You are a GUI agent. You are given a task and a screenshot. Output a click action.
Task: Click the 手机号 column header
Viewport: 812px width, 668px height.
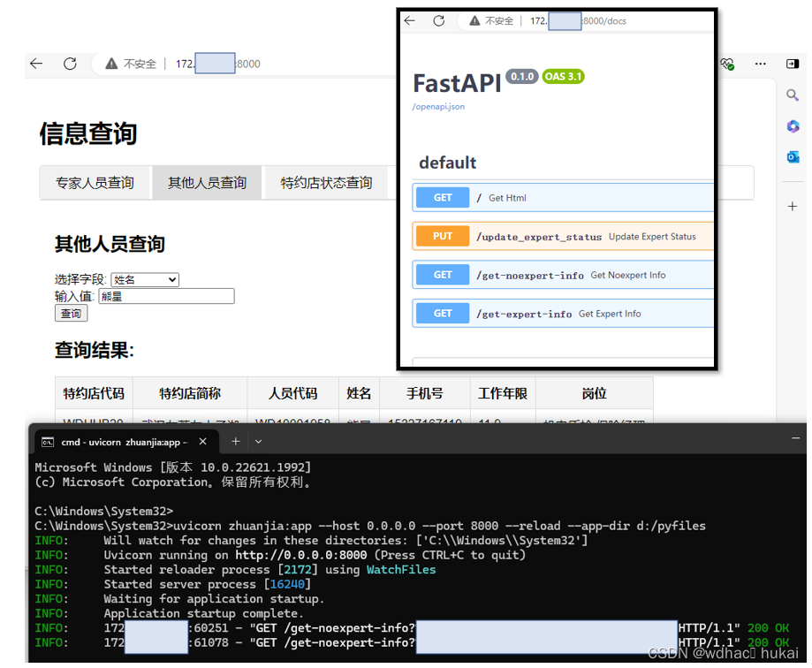click(425, 393)
